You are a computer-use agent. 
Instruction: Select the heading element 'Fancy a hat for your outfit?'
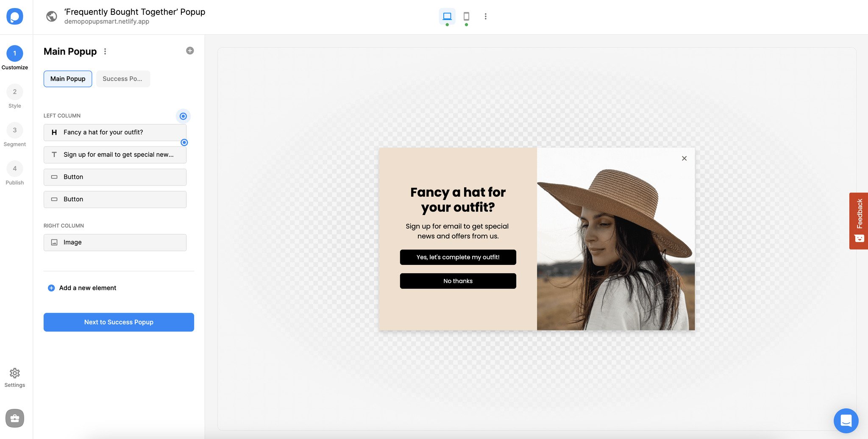(115, 132)
